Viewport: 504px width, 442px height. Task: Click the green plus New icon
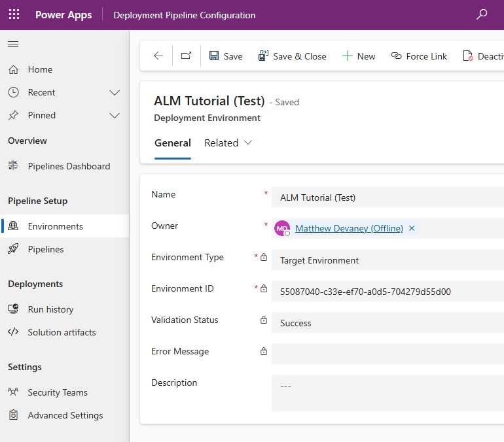click(x=347, y=56)
